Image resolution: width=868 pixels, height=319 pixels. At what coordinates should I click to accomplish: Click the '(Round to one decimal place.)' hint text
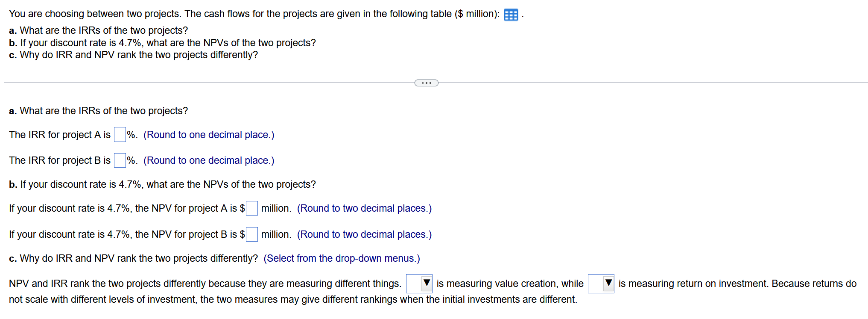208,135
